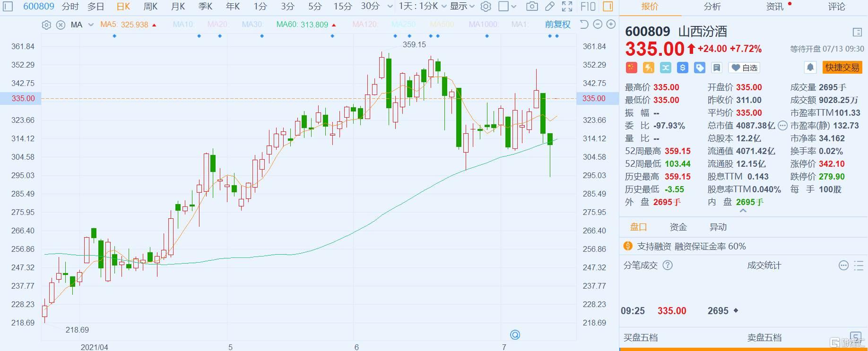
Task: Click the market cap info ellipsis icon
Action: point(782,126)
